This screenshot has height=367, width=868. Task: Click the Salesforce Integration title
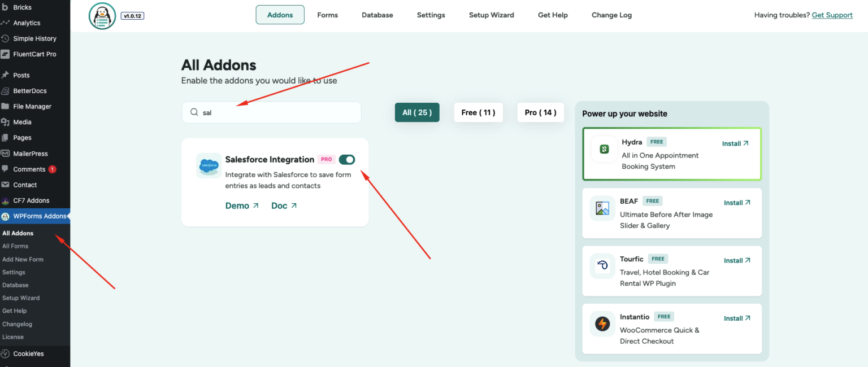(x=270, y=159)
